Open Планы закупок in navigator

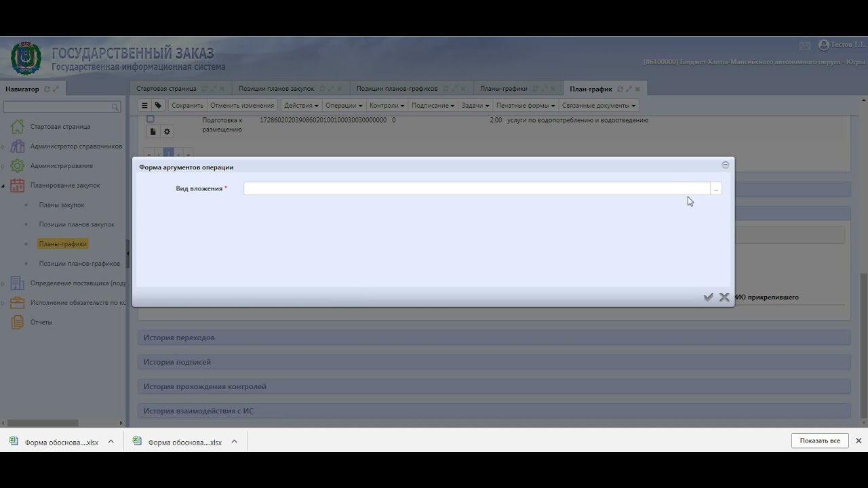tap(62, 205)
